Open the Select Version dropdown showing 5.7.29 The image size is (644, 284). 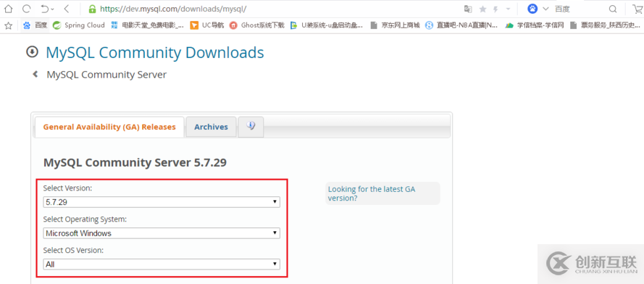point(162,202)
